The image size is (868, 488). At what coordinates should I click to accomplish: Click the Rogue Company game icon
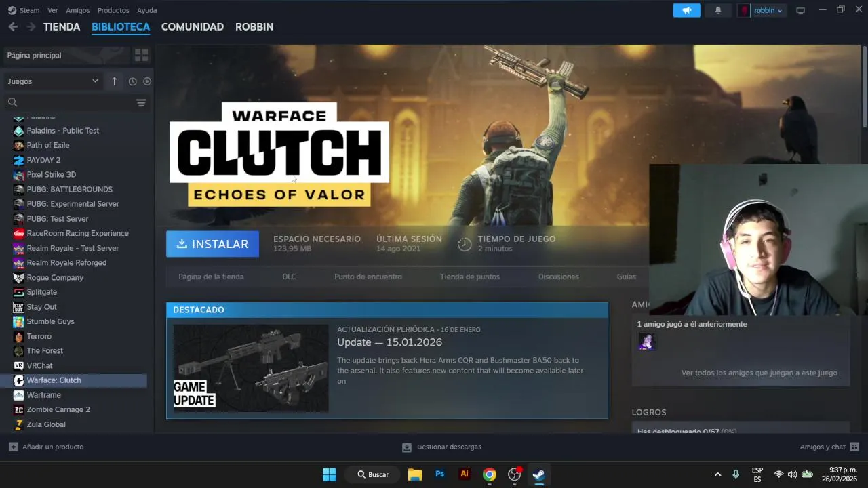pos(19,277)
